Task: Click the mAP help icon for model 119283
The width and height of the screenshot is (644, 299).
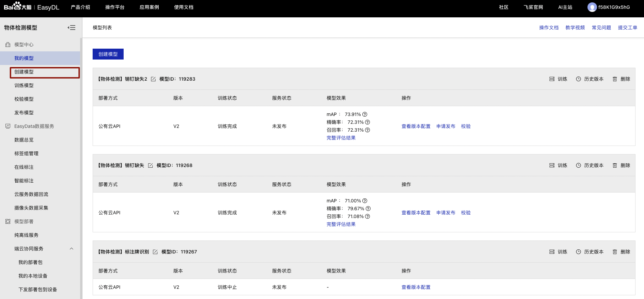Action: pyautogui.click(x=365, y=114)
